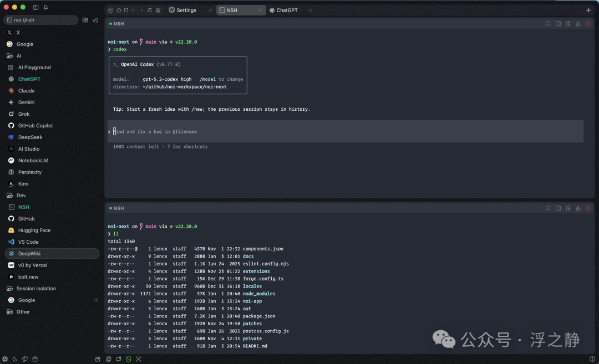
Task: Toggle the panel layout icon at bottom-right corner
Action: pyautogui.click(x=592, y=359)
